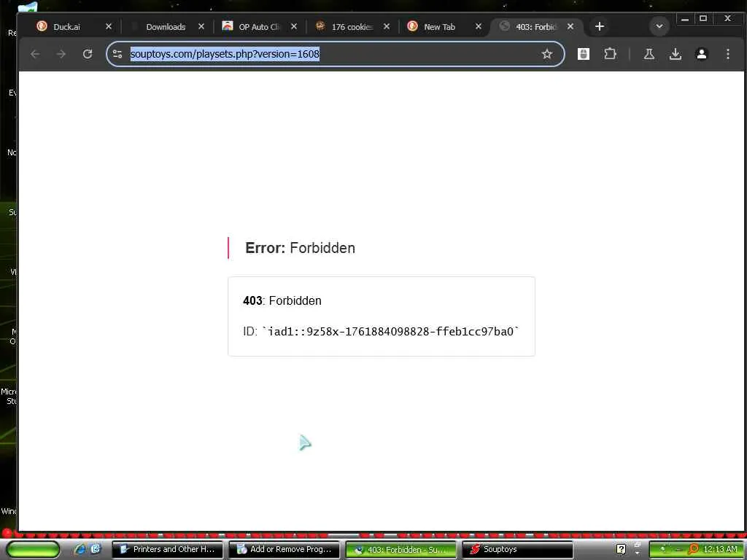Open the OP Auto Clicker tab

(x=259, y=27)
